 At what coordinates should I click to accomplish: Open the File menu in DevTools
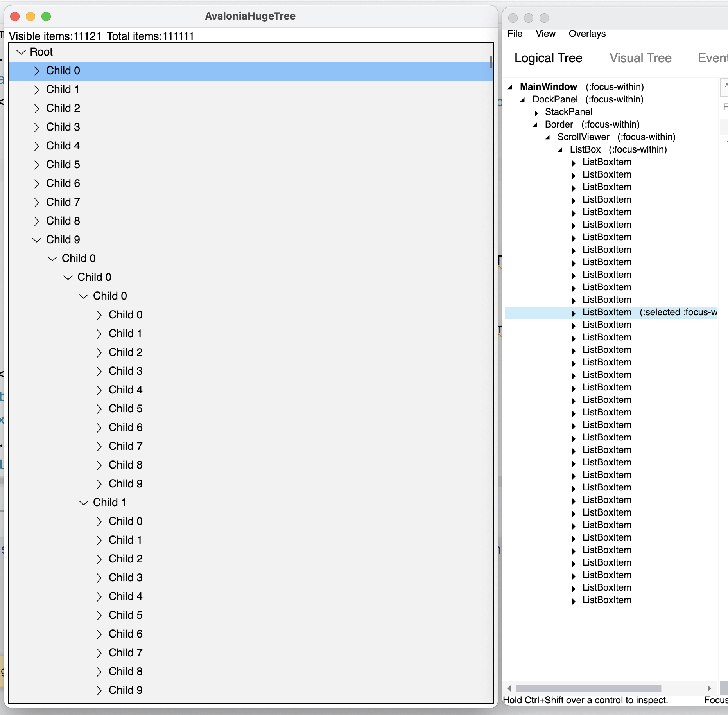tap(515, 34)
